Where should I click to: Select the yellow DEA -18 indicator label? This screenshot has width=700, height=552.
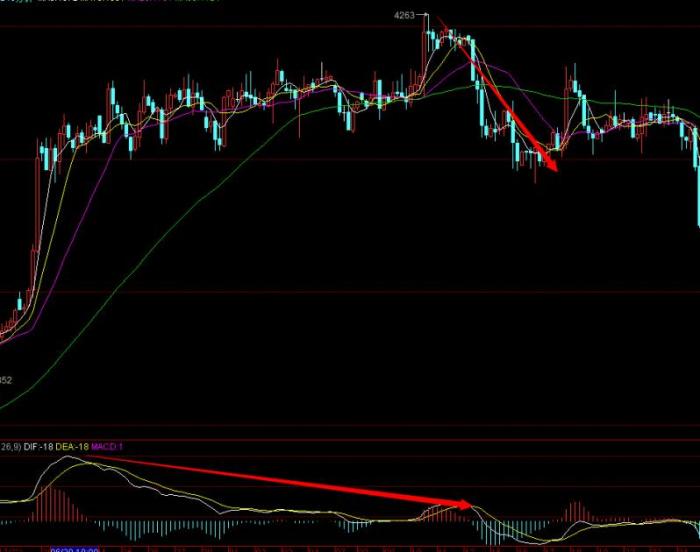coord(72,447)
